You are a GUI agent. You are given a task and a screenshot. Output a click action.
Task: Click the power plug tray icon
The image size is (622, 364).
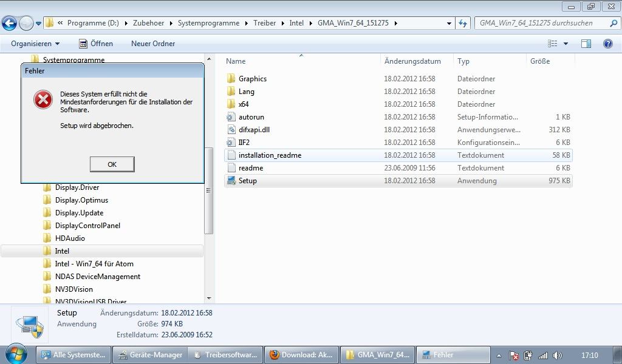pyautogui.click(x=528, y=356)
